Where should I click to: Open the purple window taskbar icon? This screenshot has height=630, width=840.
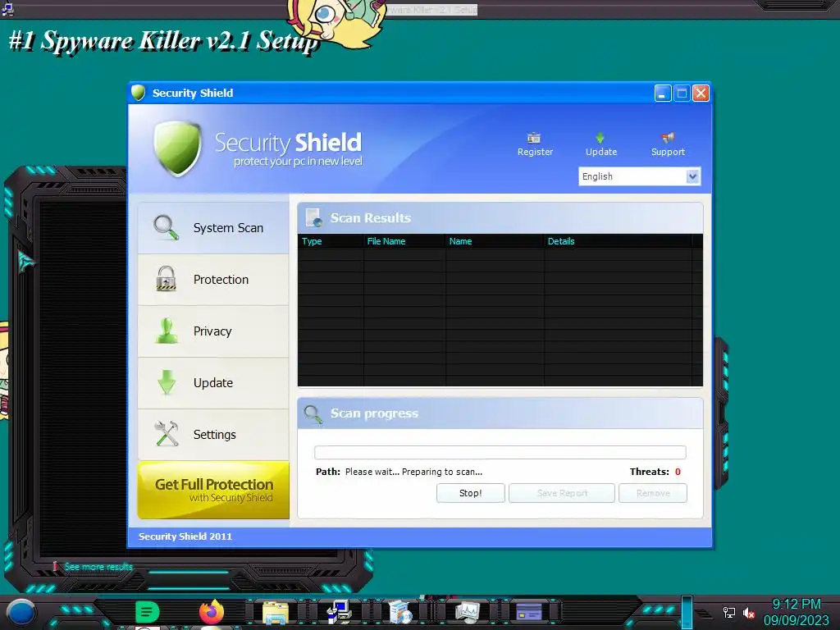529,612
